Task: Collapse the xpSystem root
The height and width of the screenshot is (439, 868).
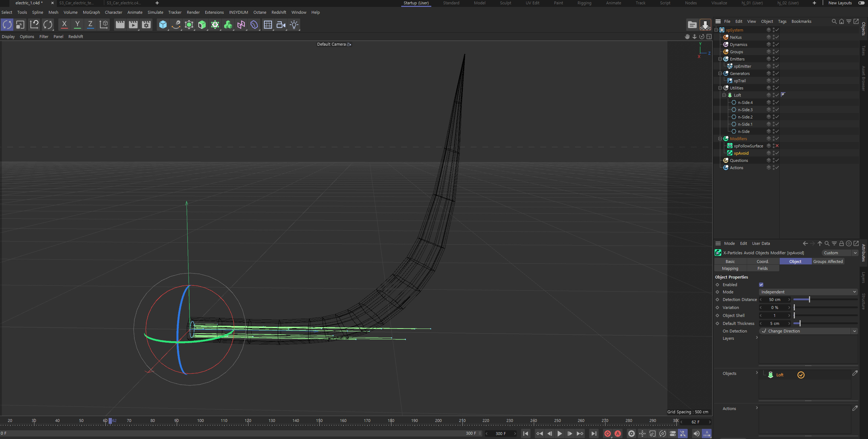Action: (x=716, y=30)
